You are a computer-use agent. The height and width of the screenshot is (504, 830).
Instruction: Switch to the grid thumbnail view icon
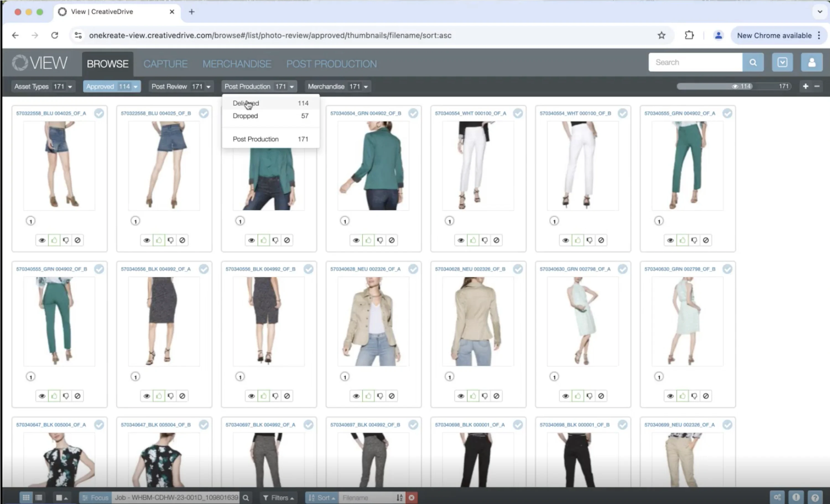[26, 498]
